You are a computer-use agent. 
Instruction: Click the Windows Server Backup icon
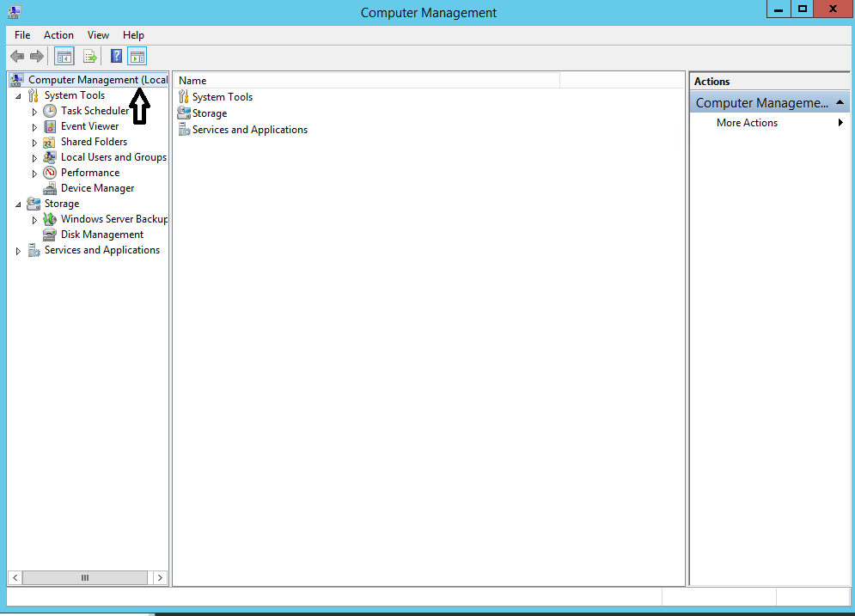tap(50, 219)
